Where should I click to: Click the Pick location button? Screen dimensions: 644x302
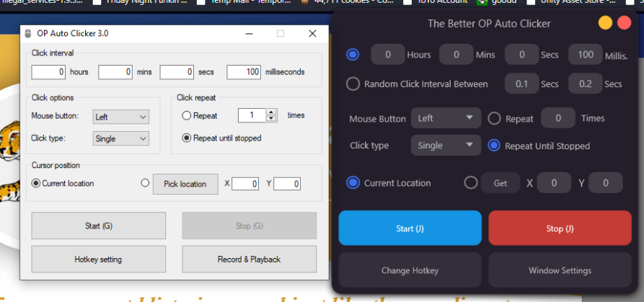pyautogui.click(x=185, y=184)
